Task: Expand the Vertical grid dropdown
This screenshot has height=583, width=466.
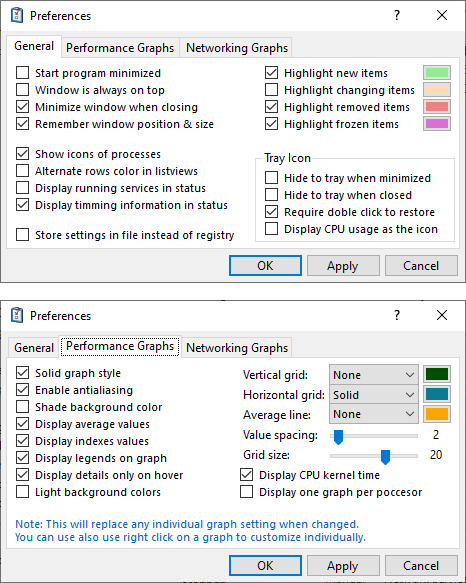Action: pos(373,374)
